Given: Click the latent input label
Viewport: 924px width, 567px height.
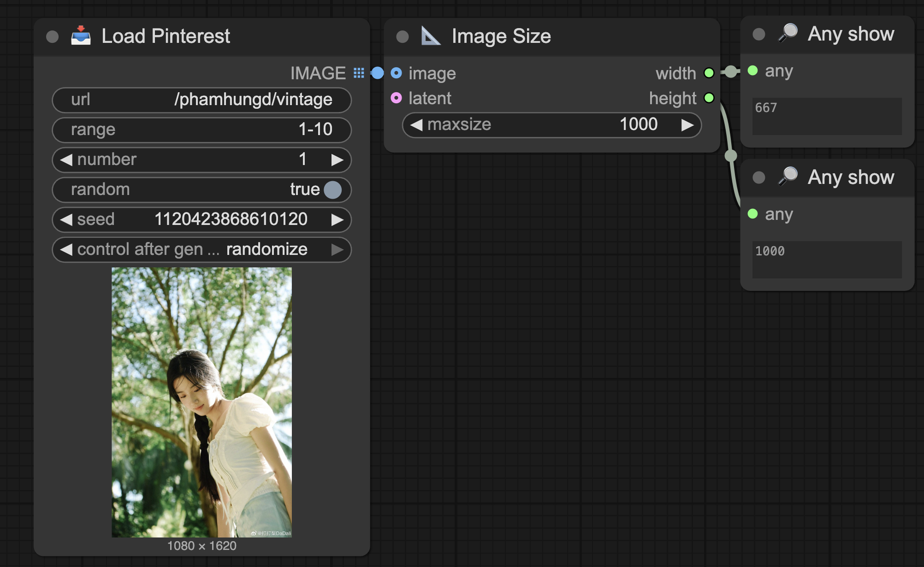Looking at the screenshot, I should [x=430, y=98].
